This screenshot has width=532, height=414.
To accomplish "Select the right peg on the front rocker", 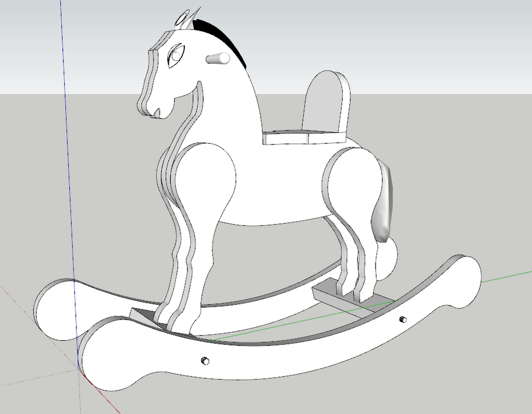I will pos(403,319).
